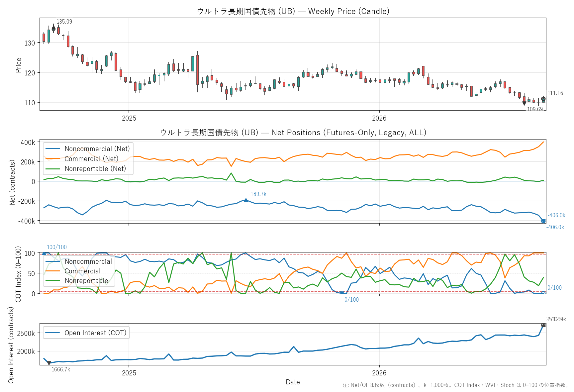The height and width of the screenshot is (392, 574).
Task: Select the -400k tick on the Net axis
Action: click(x=27, y=221)
